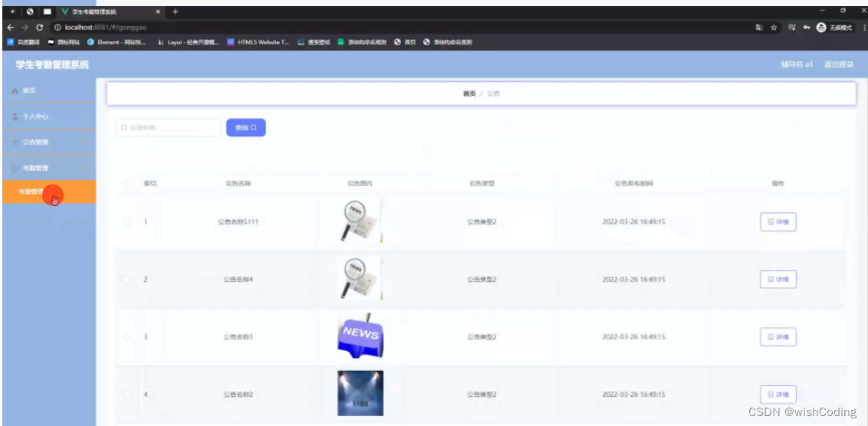Close the 学生考勤管理系统 browser tab
Screen dimensions: 868x426
(158, 11)
